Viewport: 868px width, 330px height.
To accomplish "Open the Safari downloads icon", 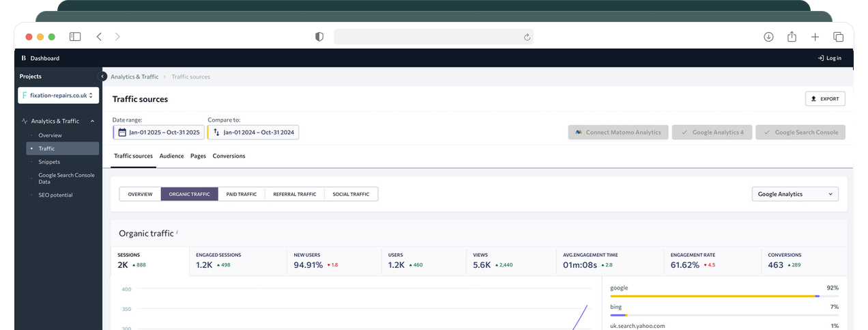I will pyautogui.click(x=768, y=37).
